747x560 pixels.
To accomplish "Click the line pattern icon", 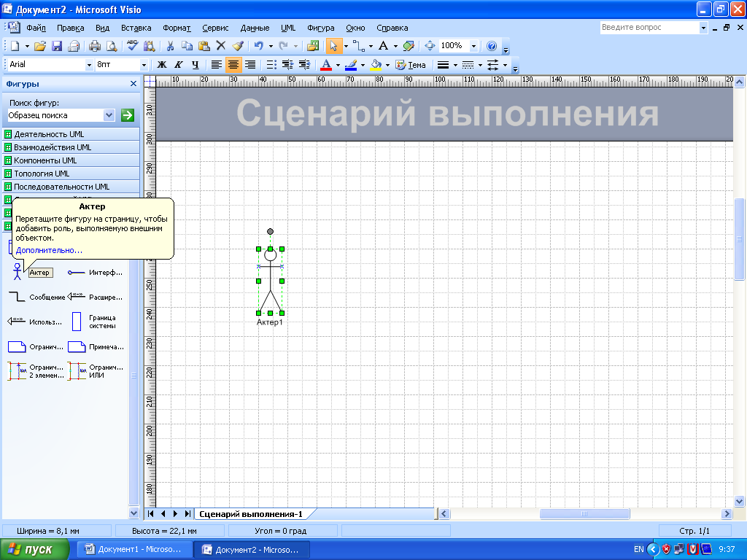I will point(468,65).
